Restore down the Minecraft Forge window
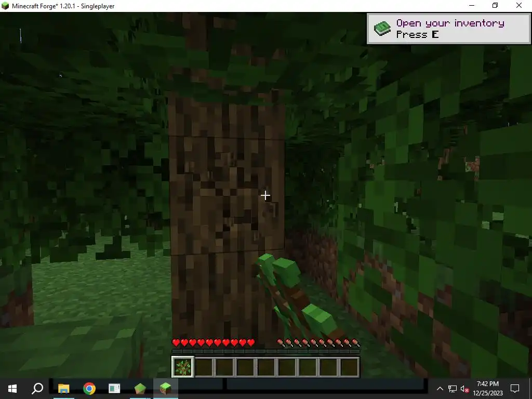Screen dimensions: 532x399 pyautogui.click(x=495, y=5)
